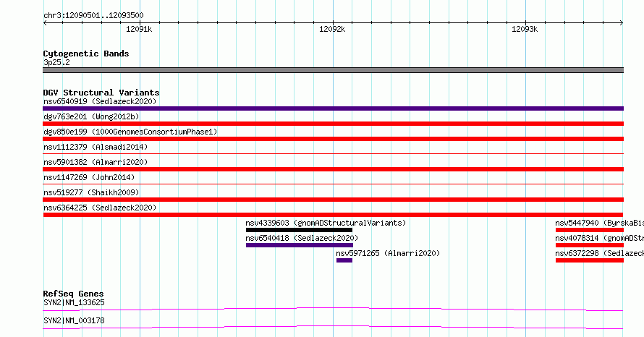644x337 pixels.
Task: Open nsv1147269 (John2014) variant label
Action: pyautogui.click(x=89, y=177)
